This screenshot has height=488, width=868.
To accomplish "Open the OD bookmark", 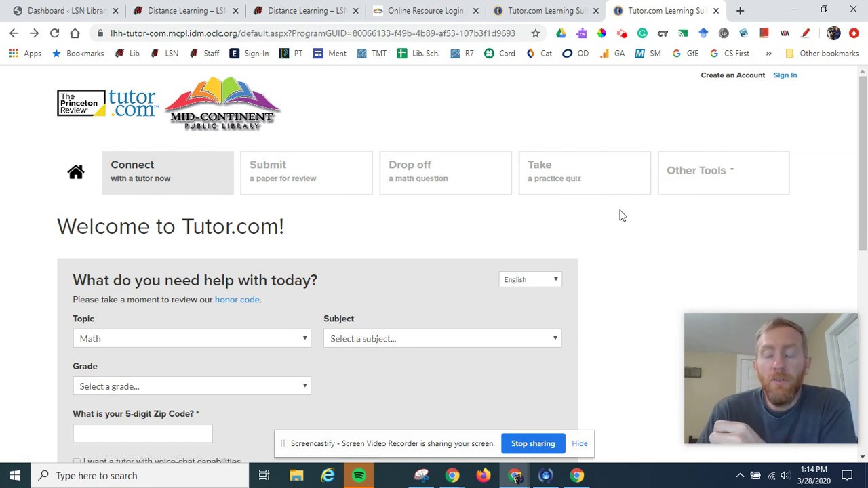I will click(575, 53).
